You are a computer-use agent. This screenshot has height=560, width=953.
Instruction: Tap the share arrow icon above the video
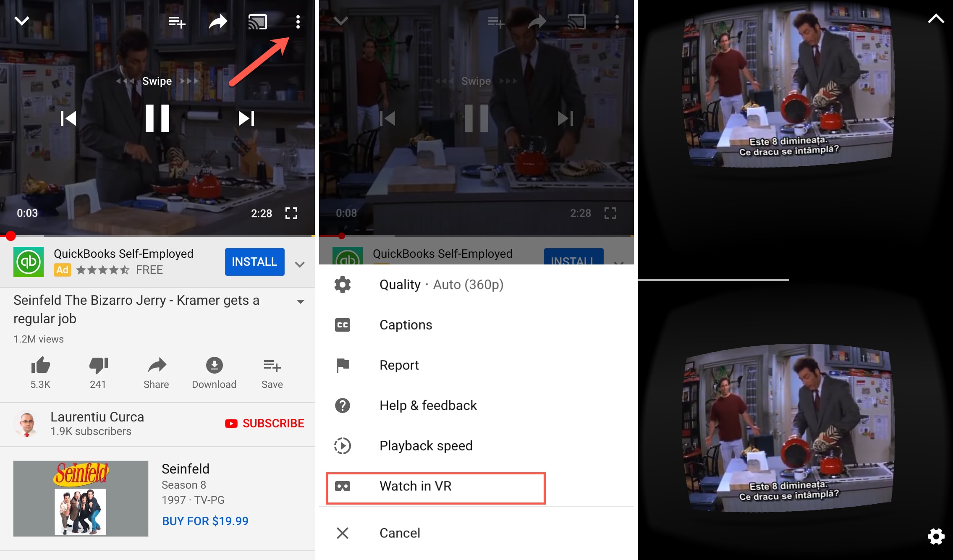218,22
